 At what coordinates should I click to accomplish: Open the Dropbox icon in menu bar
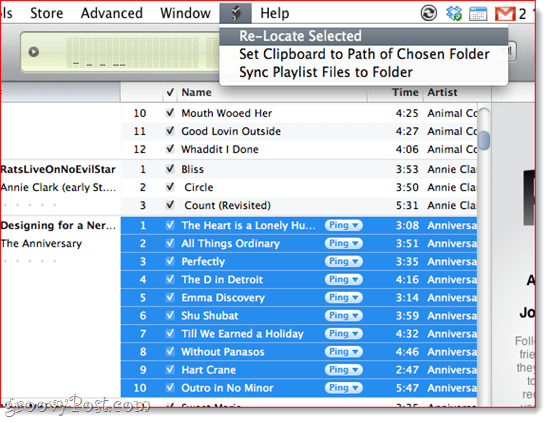(x=454, y=14)
